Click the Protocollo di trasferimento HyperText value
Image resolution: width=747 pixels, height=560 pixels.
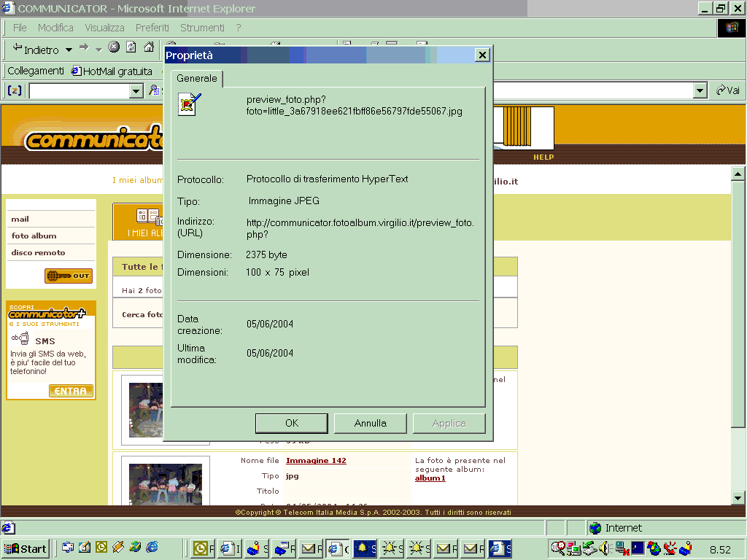tap(327, 179)
